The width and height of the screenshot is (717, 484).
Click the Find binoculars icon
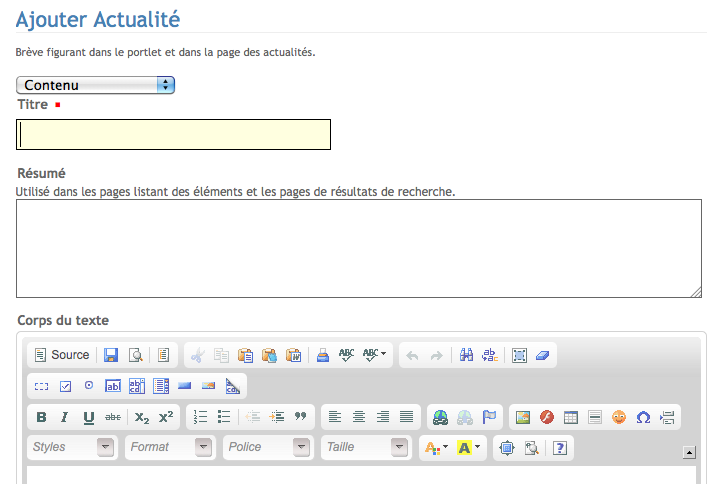click(466, 355)
